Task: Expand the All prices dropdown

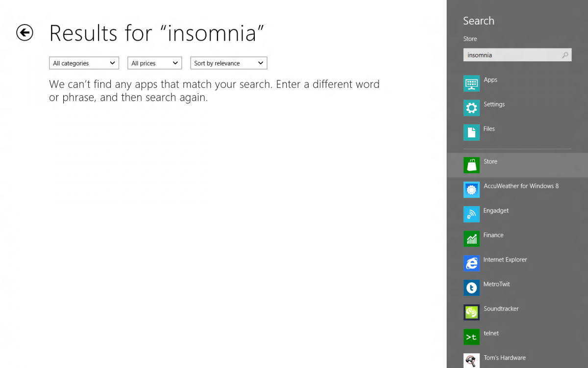Action: pyautogui.click(x=155, y=63)
